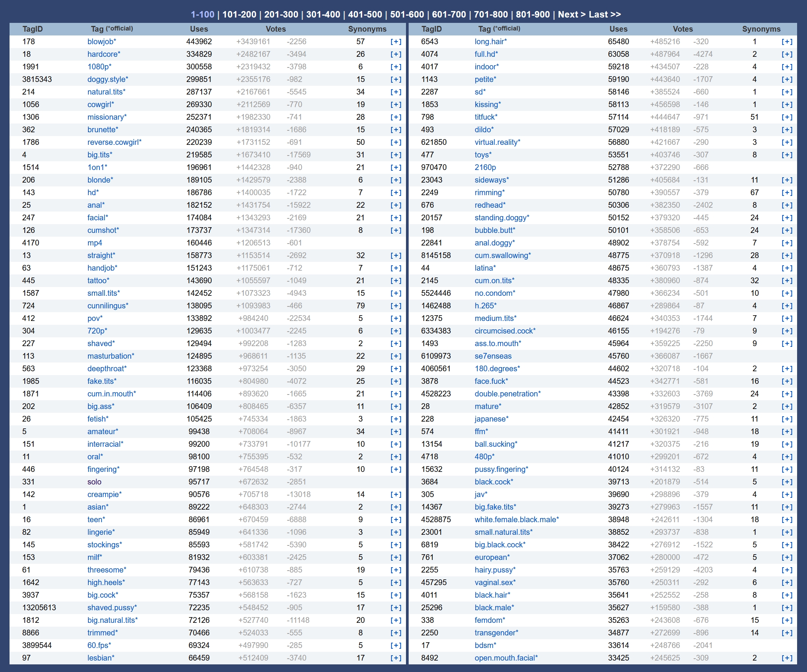Click the left Uses column header
This screenshot has width=807, height=672.
point(199,29)
